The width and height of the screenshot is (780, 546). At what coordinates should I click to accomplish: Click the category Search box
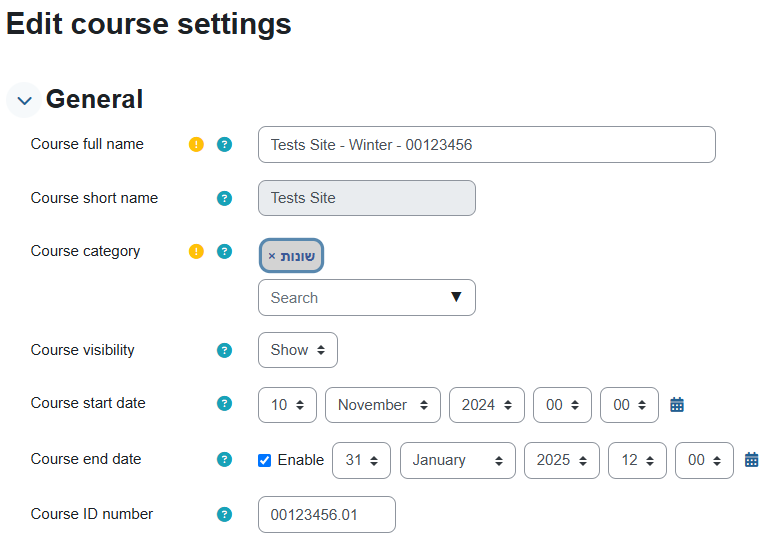tap(367, 297)
